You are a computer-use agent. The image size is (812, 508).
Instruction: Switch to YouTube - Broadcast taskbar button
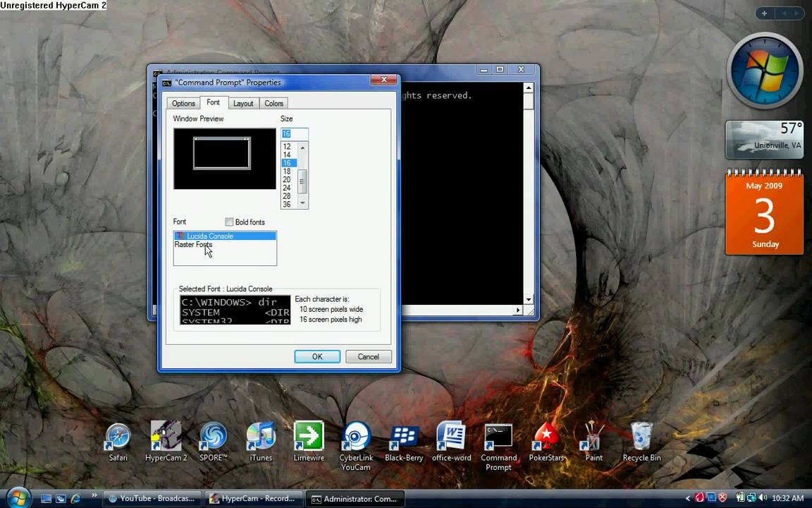point(152,499)
